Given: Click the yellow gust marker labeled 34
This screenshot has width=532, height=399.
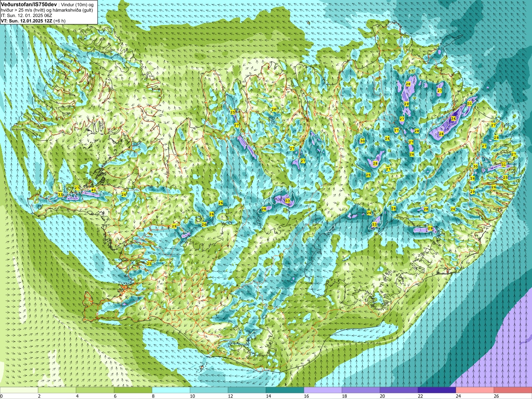Looking at the screenshot, I should tap(453, 119).
